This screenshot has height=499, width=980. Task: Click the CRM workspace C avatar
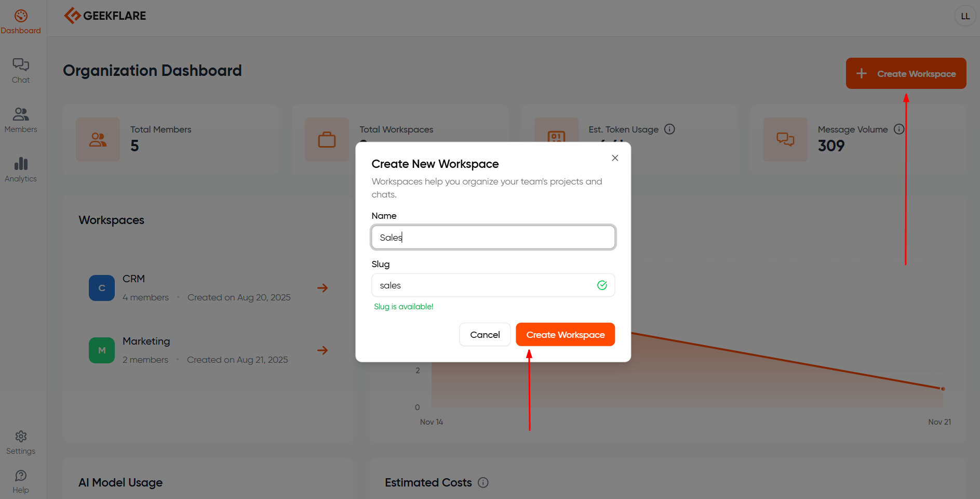pos(102,288)
